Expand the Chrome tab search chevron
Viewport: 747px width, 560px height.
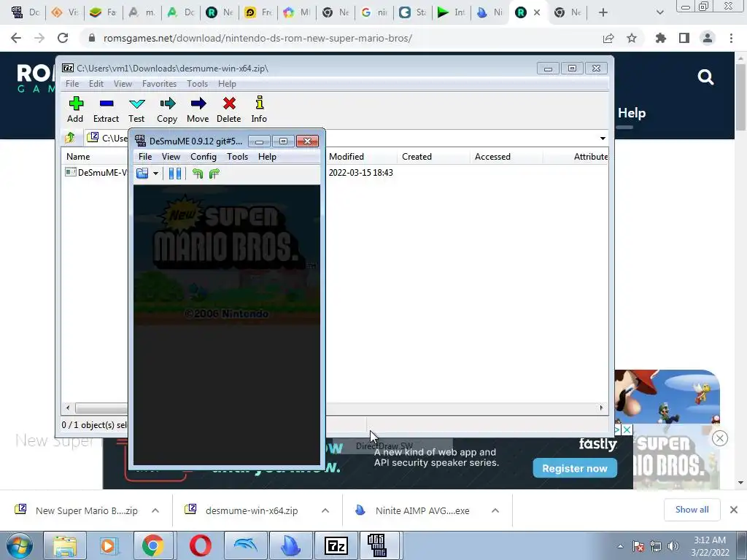click(659, 12)
